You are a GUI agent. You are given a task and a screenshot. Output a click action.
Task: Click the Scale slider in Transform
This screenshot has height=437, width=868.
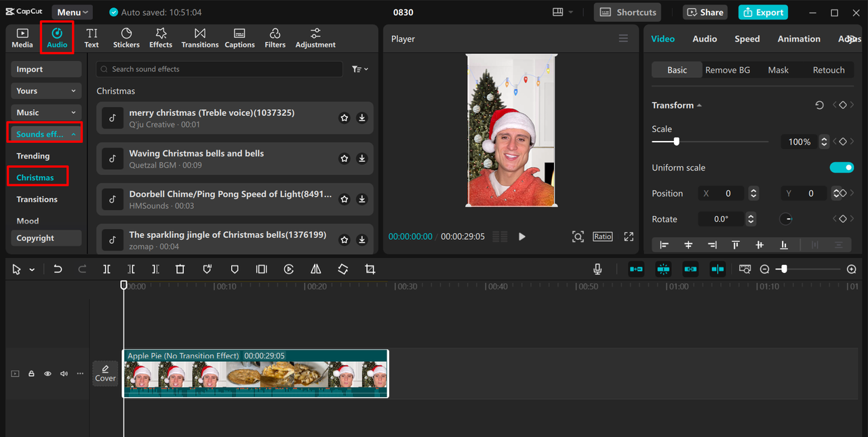point(710,142)
